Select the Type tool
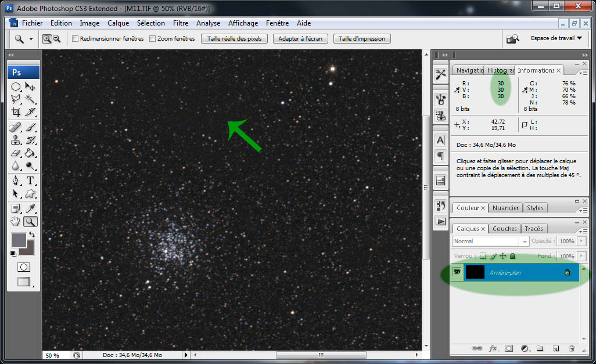Viewport: 596px width, 364px height. [x=30, y=181]
